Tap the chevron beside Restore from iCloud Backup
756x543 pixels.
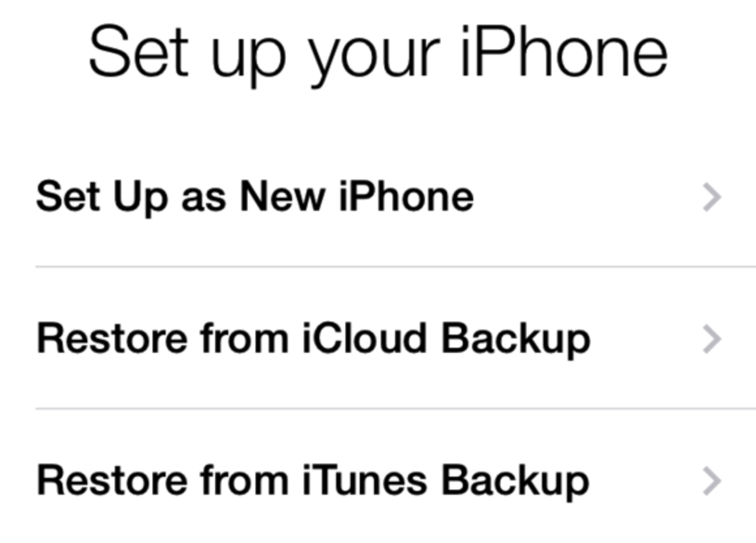pos(711,340)
